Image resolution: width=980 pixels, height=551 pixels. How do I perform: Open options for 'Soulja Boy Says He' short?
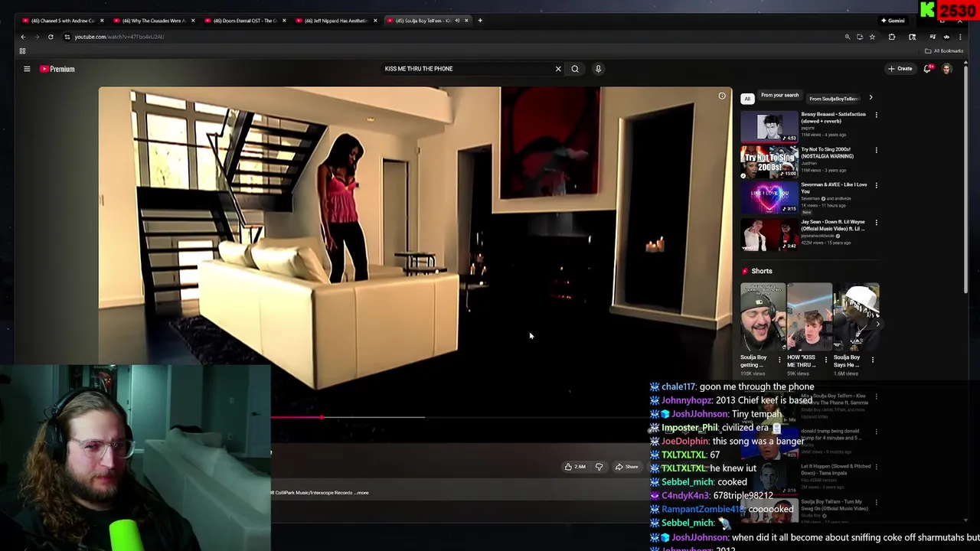[x=873, y=360]
